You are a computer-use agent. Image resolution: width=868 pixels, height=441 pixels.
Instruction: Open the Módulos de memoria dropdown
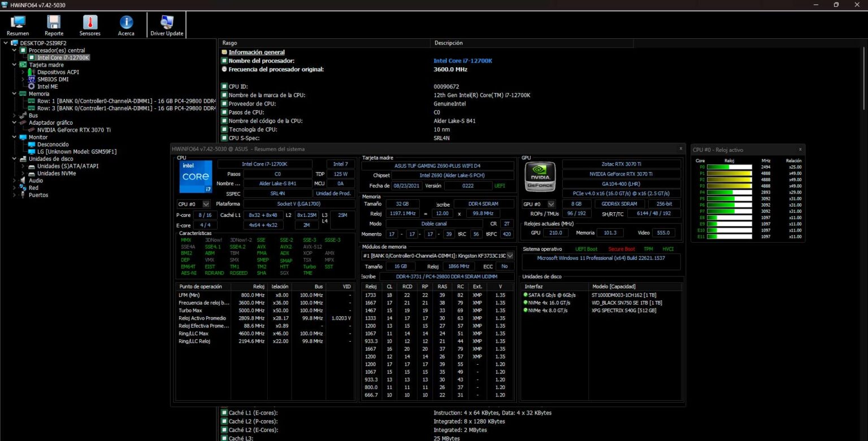pos(510,255)
